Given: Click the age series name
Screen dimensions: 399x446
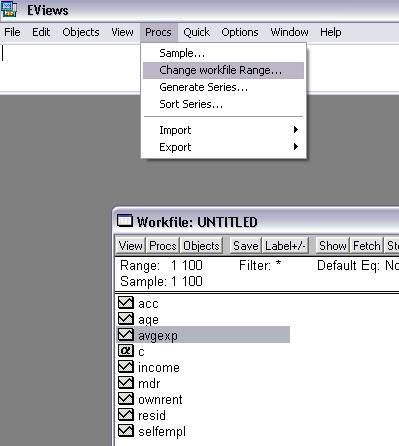Looking at the screenshot, I should click(148, 320).
